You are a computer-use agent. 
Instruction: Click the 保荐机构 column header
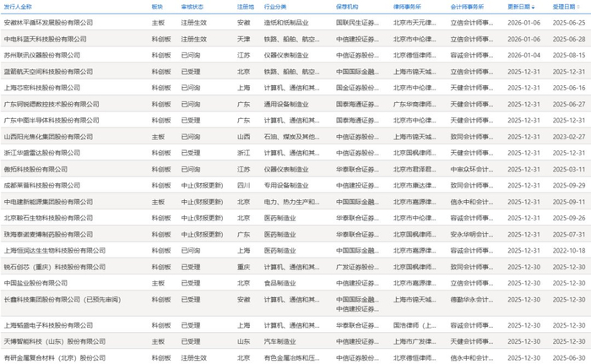pyautogui.click(x=347, y=7)
